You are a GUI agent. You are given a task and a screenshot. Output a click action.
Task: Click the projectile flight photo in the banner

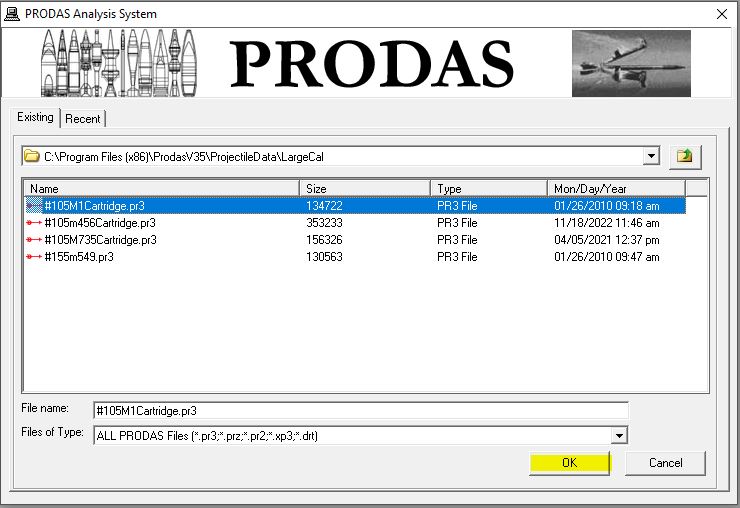coord(630,63)
